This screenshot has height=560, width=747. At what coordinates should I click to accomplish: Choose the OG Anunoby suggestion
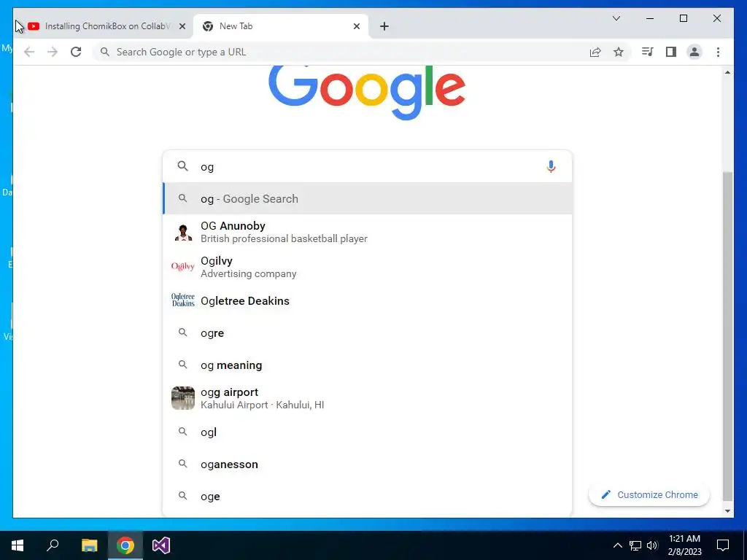pos(367,232)
